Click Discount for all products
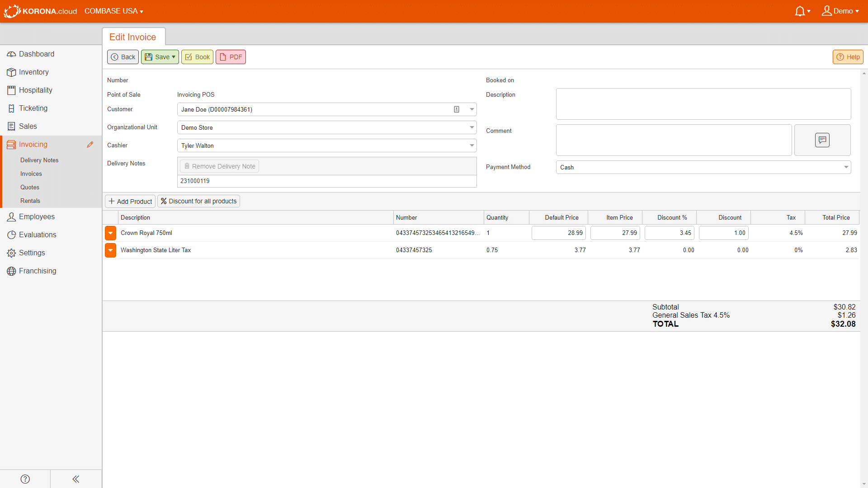868x488 pixels. pyautogui.click(x=198, y=202)
